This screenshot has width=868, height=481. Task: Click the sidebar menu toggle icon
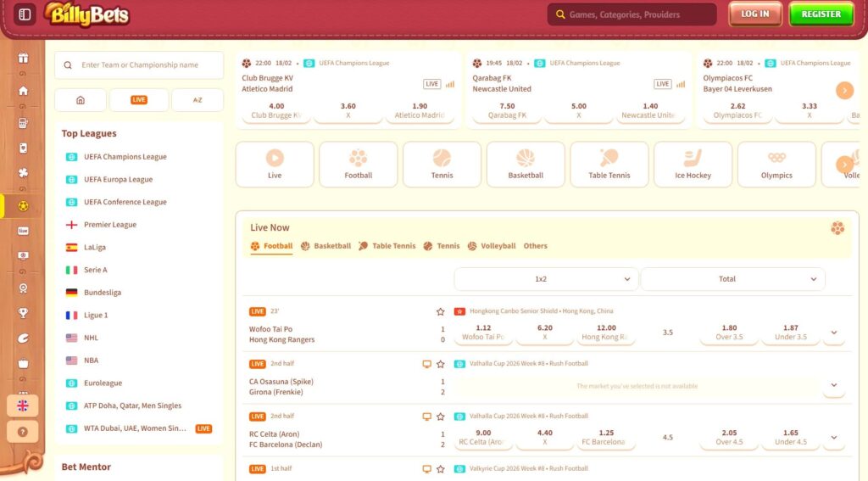pos(25,14)
